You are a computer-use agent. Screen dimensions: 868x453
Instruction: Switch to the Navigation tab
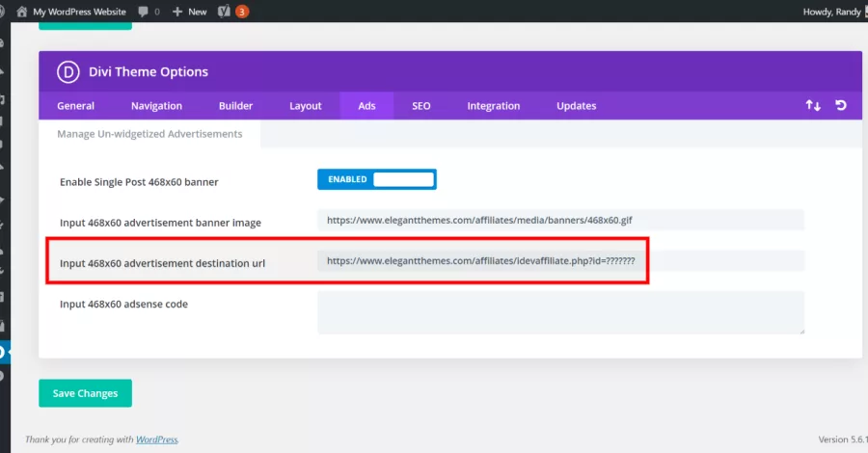(156, 106)
